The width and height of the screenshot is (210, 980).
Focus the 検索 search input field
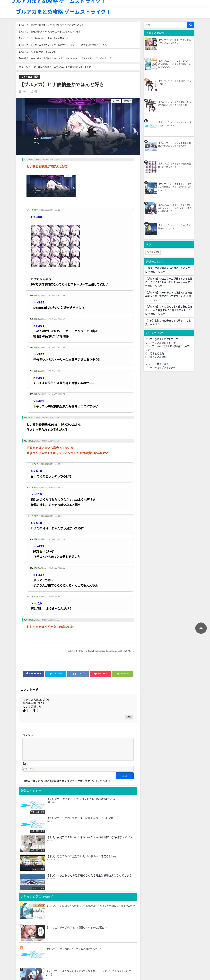coord(165,25)
